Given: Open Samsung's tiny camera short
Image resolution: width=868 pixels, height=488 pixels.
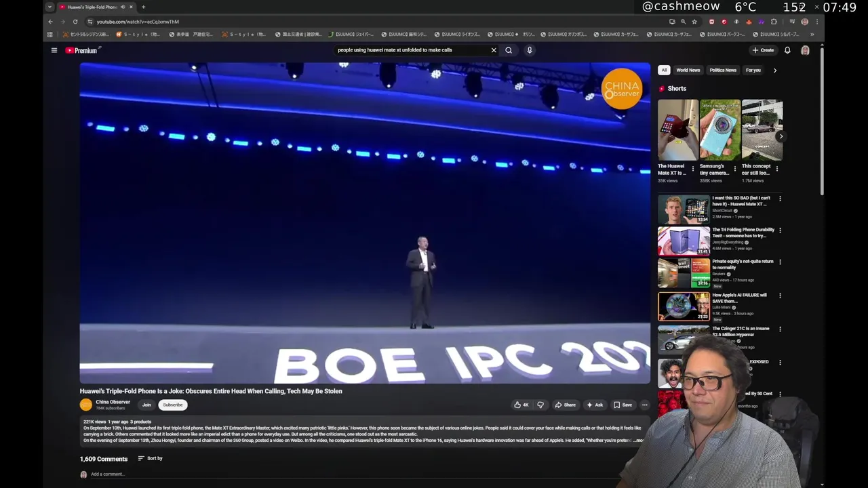Looking at the screenshot, I should [720, 130].
